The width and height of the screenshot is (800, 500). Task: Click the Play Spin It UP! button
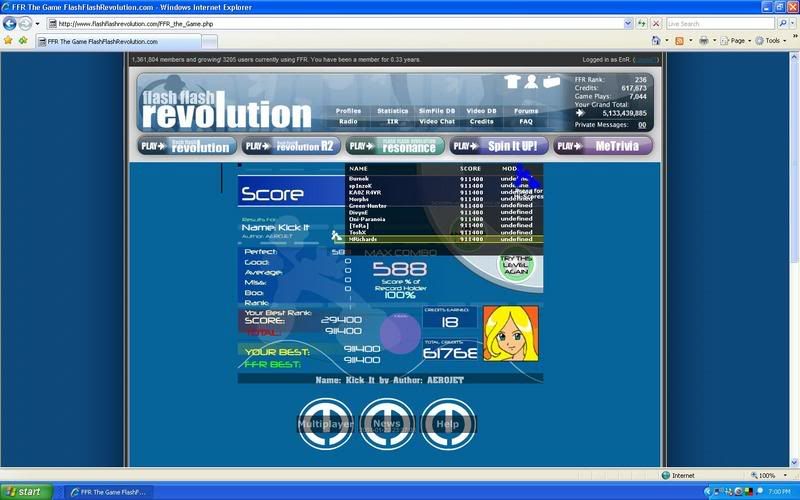click(499, 146)
